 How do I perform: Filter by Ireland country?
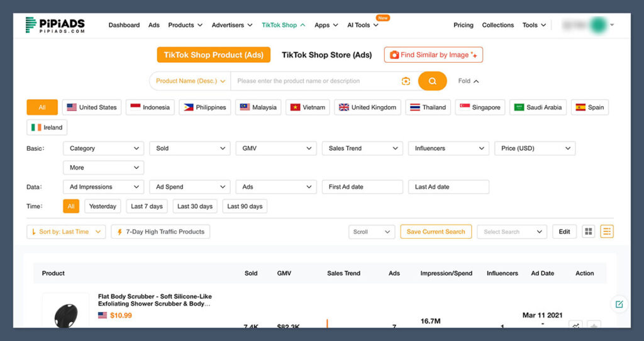coord(47,127)
